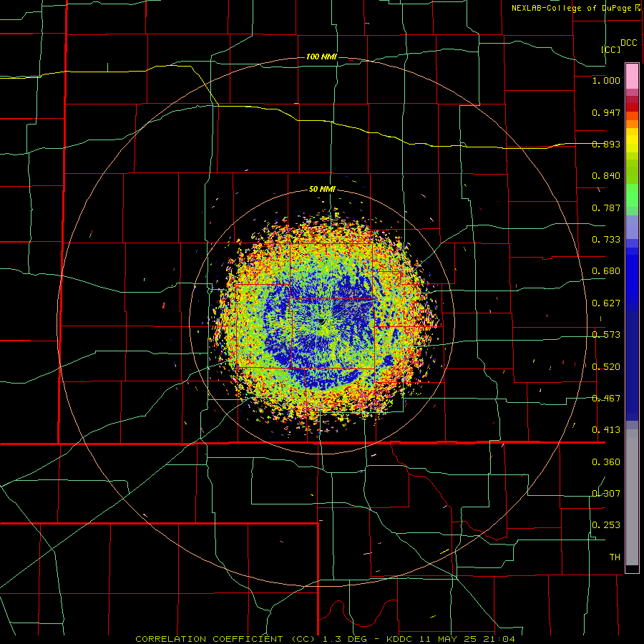Click the Correlation Coefficient product title caption
The height and width of the screenshot is (644, 644).
pos(325,639)
